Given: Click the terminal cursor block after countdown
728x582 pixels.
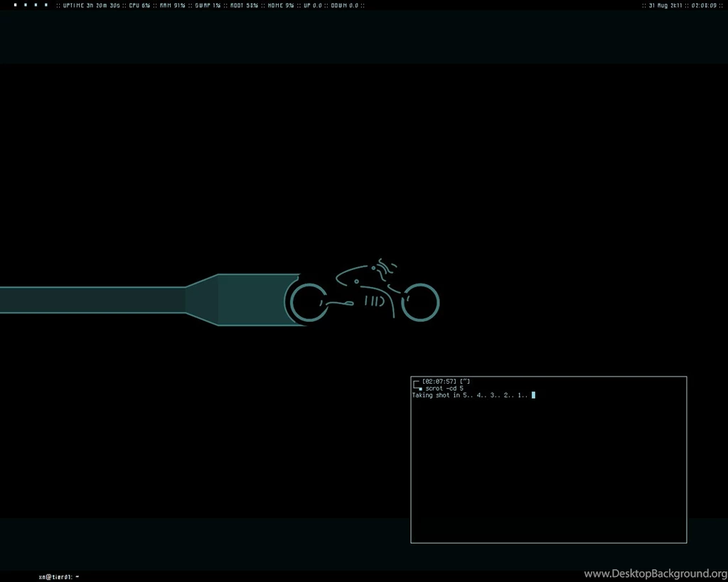Looking at the screenshot, I should (533, 395).
